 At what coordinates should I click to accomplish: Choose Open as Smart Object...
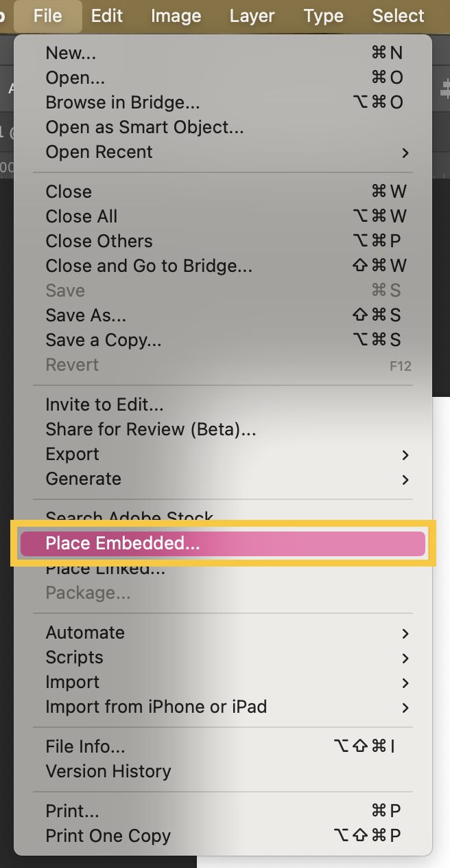click(145, 128)
